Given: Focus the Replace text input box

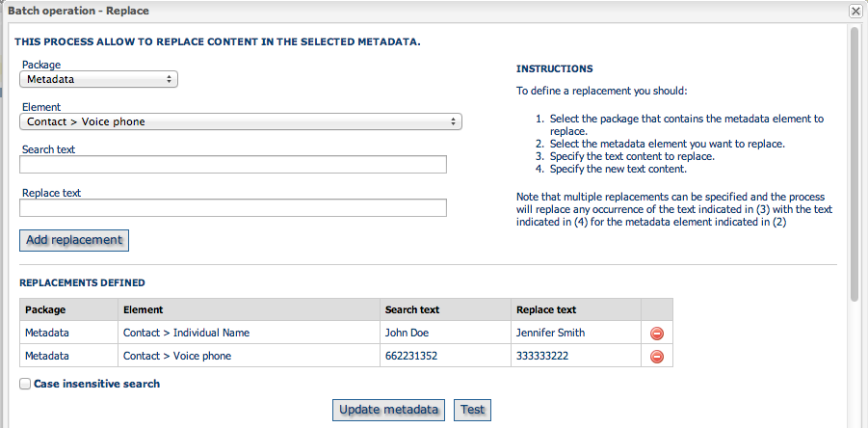Looking at the screenshot, I should coord(233,207).
